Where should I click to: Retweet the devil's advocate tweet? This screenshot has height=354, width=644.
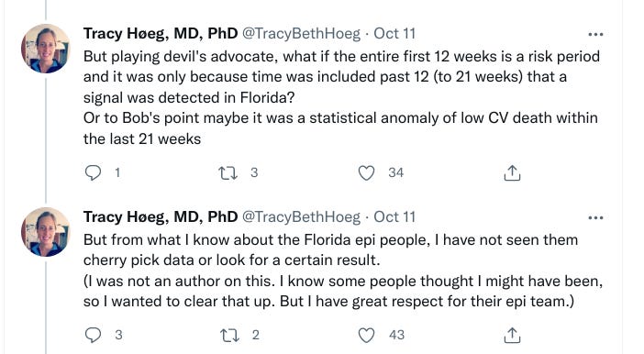228,173
